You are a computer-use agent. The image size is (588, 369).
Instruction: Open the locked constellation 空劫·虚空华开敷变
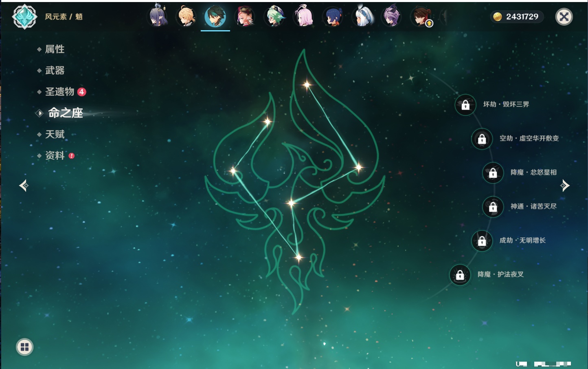482,139
